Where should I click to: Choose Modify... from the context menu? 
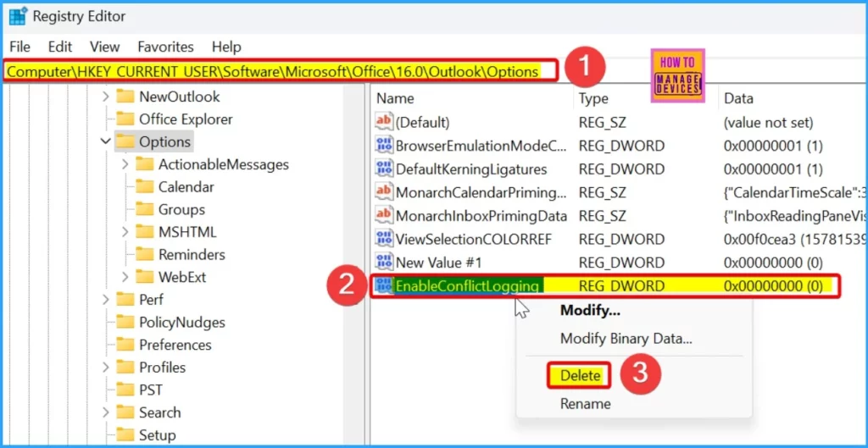pos(590,310)
